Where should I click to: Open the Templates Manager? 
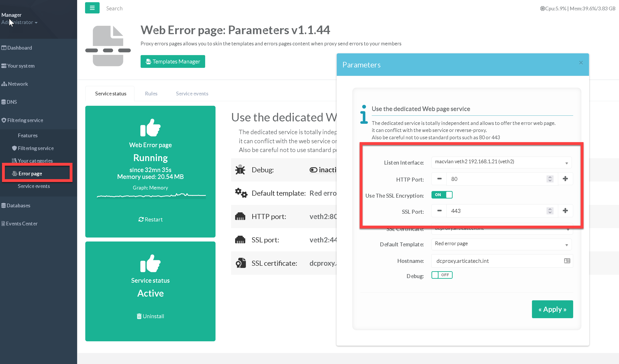click(x=173, y=61)
